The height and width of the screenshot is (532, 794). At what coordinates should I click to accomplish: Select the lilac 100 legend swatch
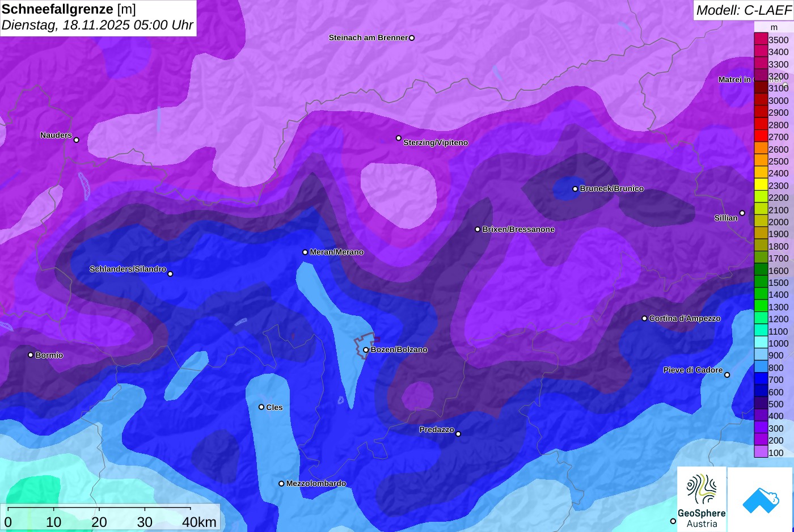(x=761, y=452)
